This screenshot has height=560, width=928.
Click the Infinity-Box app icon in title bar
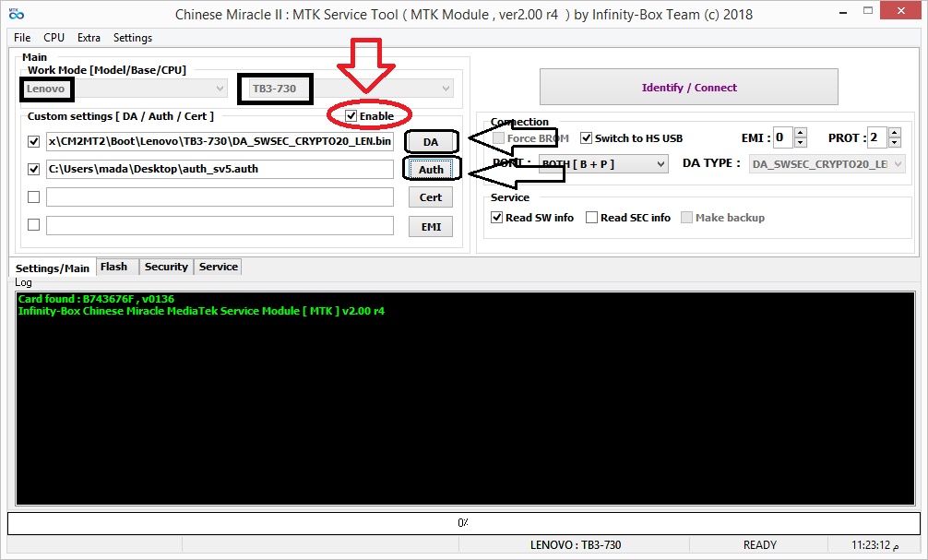[16, 13]
